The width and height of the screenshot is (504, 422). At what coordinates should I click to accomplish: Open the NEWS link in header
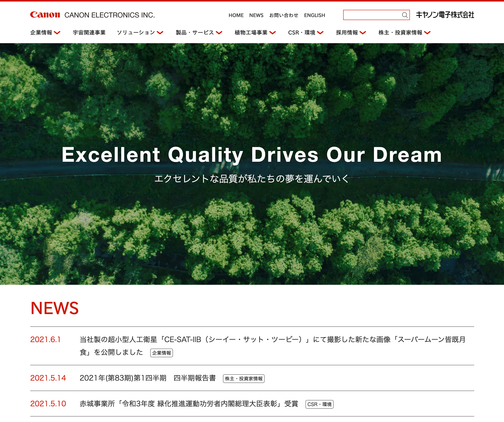(x=256, y=15)
